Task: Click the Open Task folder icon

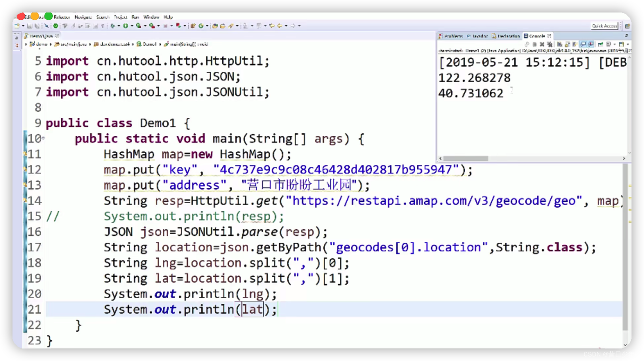Action: coord(223,26)
